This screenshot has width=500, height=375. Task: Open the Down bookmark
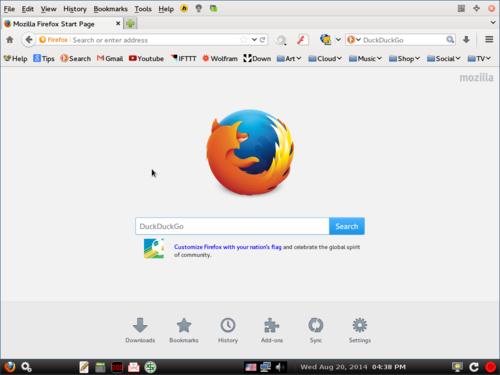point(257,59)
